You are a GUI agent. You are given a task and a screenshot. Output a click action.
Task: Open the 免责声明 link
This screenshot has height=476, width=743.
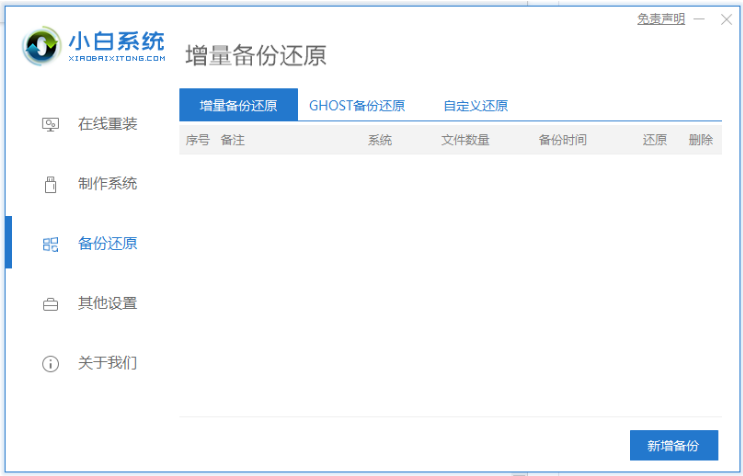coord(661,19)
